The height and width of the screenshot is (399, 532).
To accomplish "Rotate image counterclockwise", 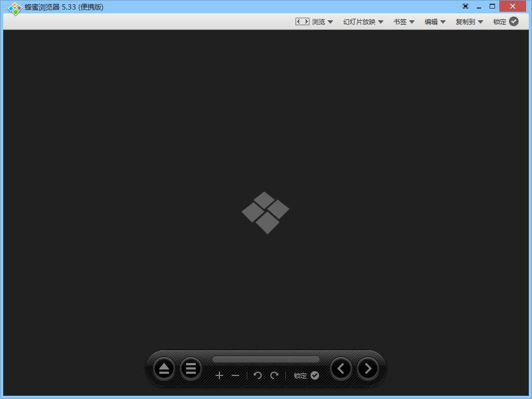I will (x=257, y=375).
